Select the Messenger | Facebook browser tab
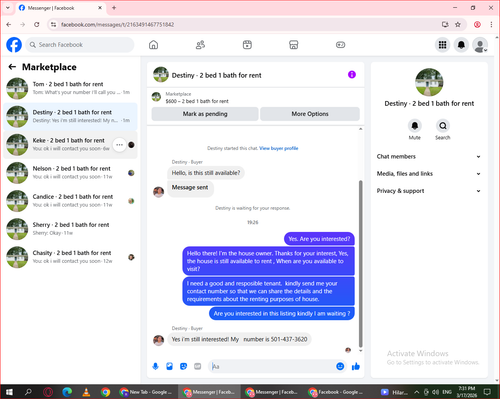 [x=60, y=8]
